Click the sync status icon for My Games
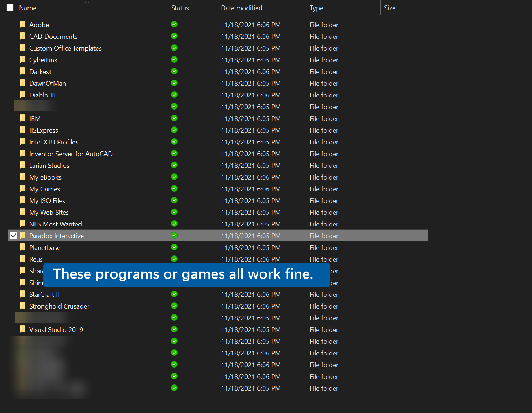This screenshot has height=413, width=532. pyautogui.click(x=174, y=188)
